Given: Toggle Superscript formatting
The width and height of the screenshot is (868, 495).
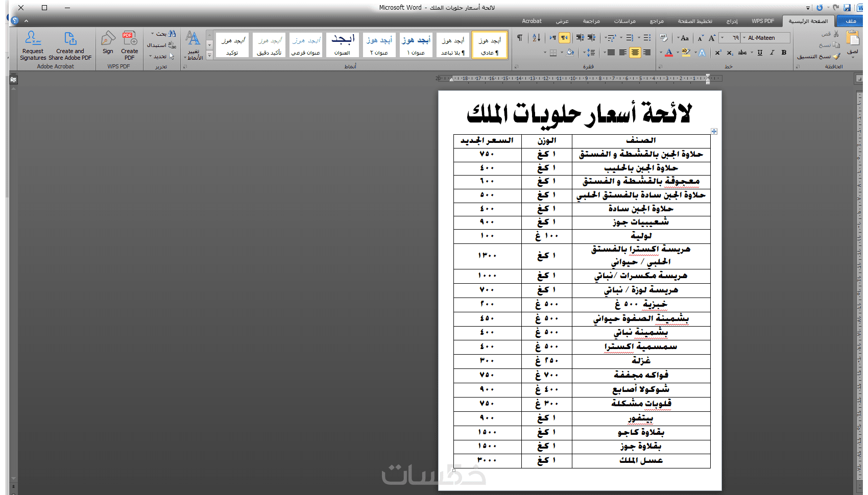Looking at the screenshot, I should pos(718,53).
